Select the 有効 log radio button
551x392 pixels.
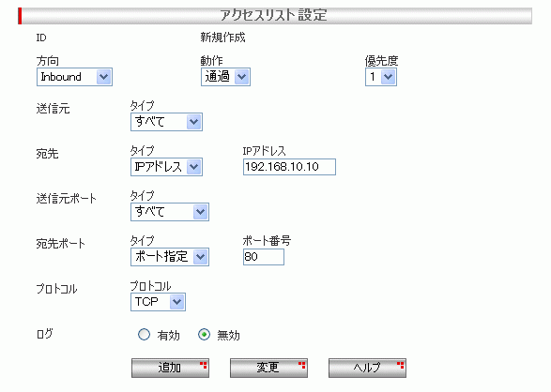pos(144,335)
